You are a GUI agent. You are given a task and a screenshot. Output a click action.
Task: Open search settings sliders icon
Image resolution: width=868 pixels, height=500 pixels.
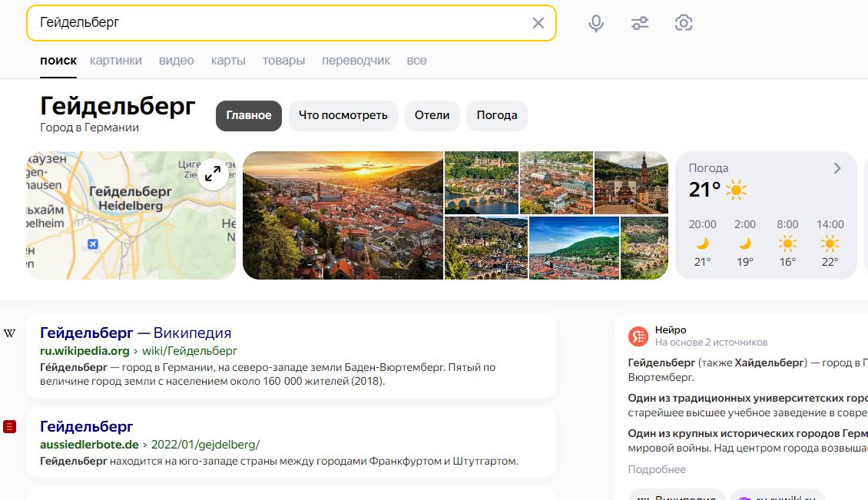pos(639,23)
